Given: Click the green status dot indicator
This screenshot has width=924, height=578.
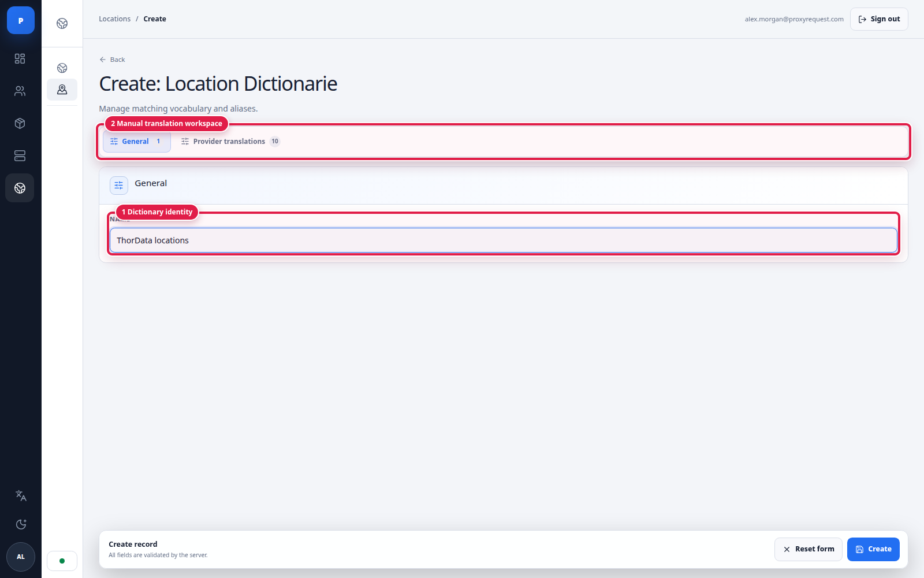Looking at the screenshot, I should click(62, 561).
